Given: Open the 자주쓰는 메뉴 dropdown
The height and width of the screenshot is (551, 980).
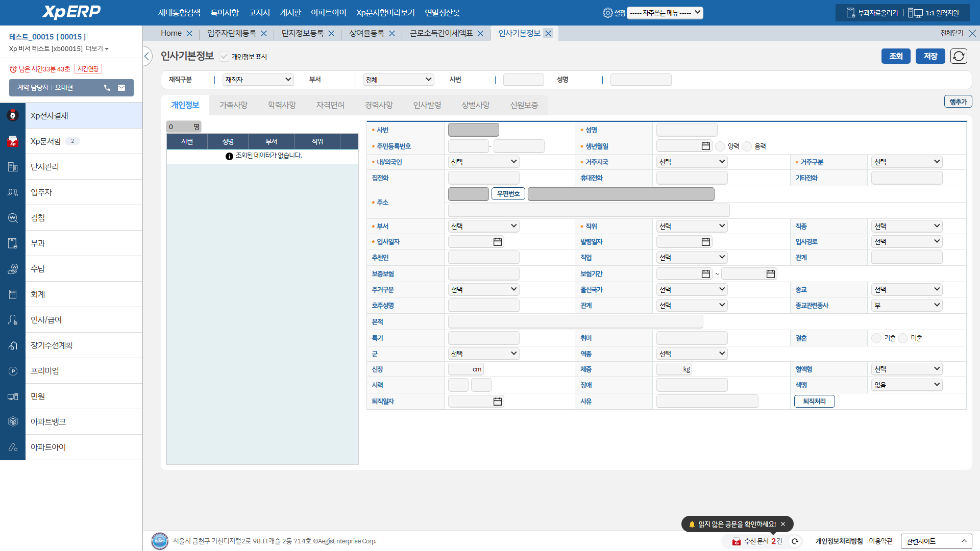Looking at the screenshot, I should [x=665, y=13].
